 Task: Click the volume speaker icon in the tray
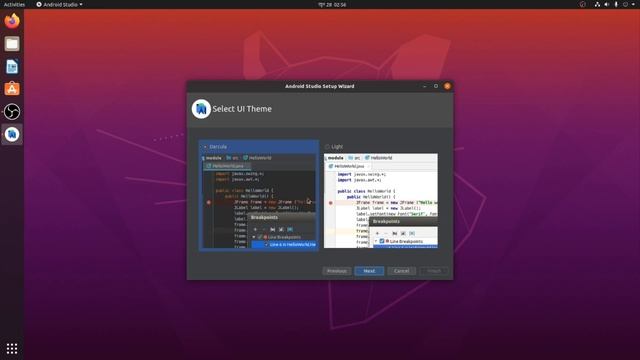click(x=607, y=4)
